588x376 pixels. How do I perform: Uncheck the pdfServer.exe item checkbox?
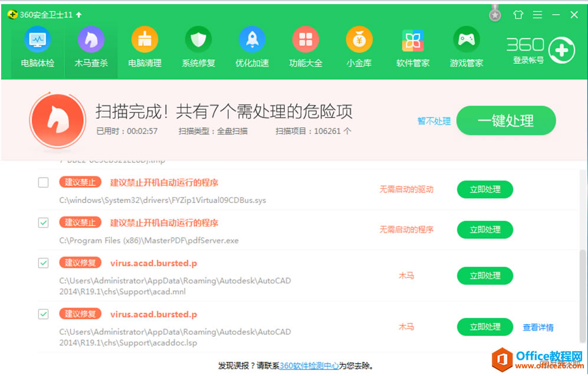tap(44, 223)
